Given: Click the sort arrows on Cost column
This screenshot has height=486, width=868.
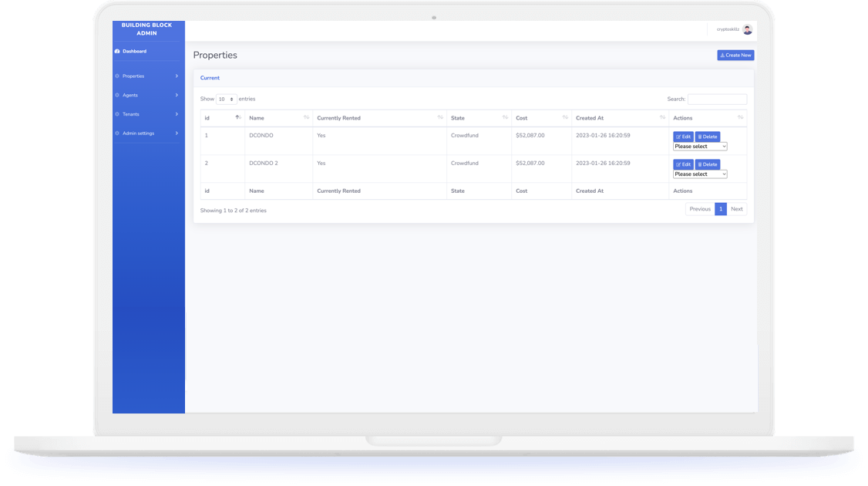Looking at the screenshot, I should [x=565, y=118].
